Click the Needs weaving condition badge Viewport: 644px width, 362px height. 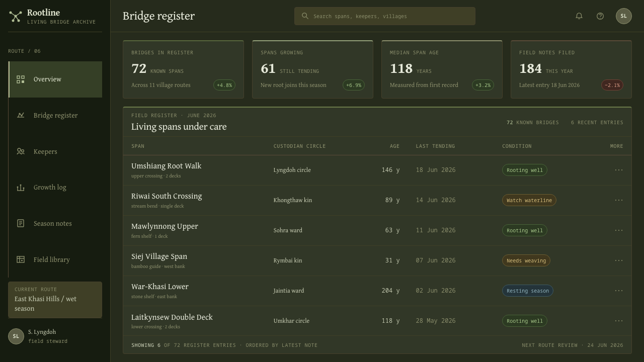tap(526, 260)
